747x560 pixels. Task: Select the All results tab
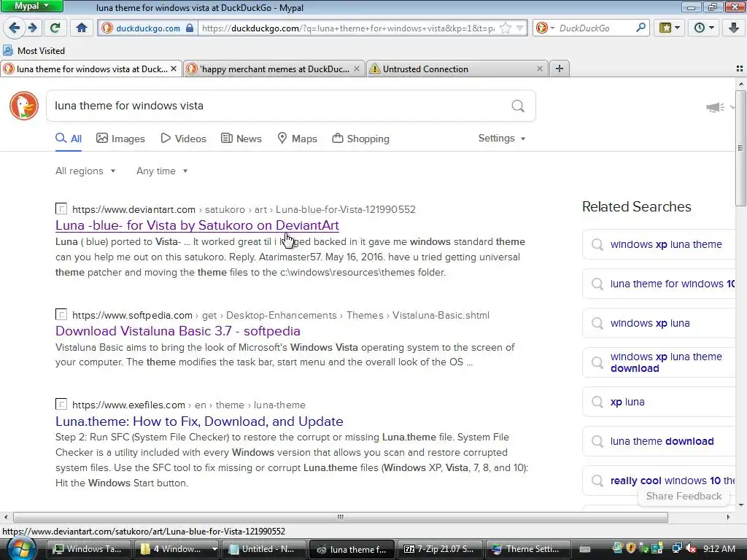[x=69, y=139]
